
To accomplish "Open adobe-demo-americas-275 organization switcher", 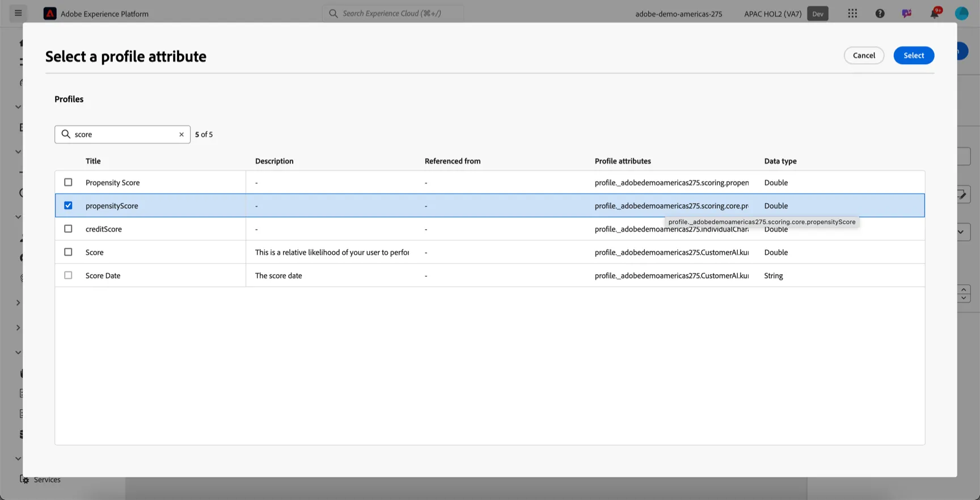I will click(x=679, y=14).
